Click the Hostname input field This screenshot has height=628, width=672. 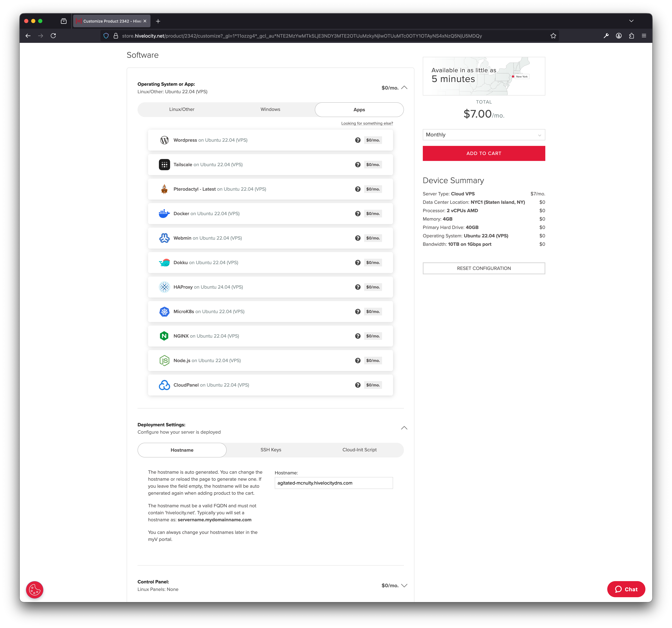tap(334, 483)
